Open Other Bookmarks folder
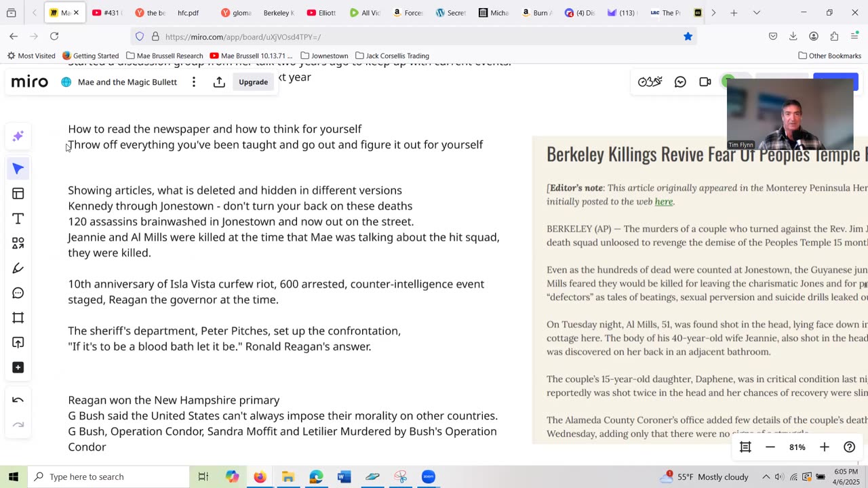This screenshot has width=868, height=488. pos(829,56)
